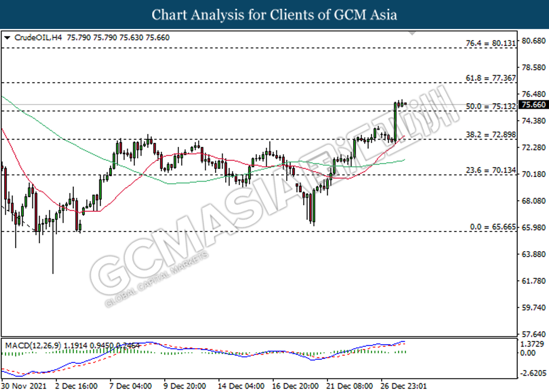
Task: Click the 59.740 price axis value
Action: coord(534,308)
